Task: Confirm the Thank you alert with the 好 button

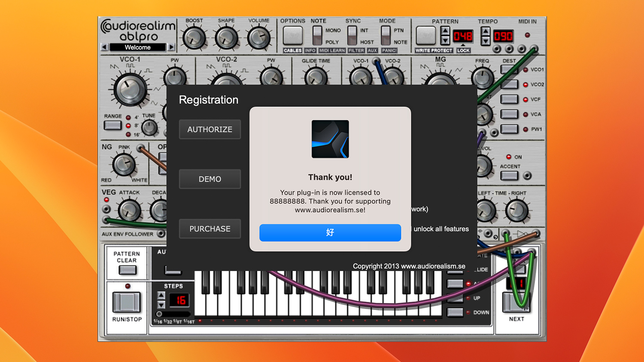Action: tap(330, 232)
